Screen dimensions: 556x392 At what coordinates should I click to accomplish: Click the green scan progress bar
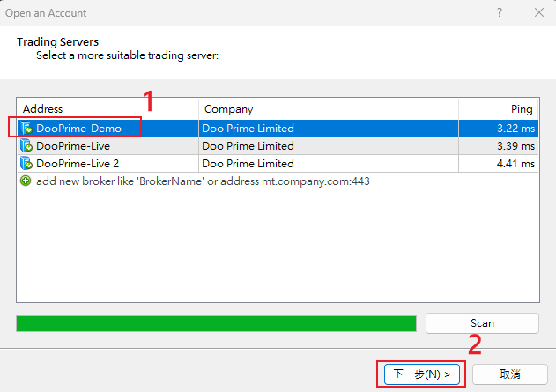coord(216,323)
